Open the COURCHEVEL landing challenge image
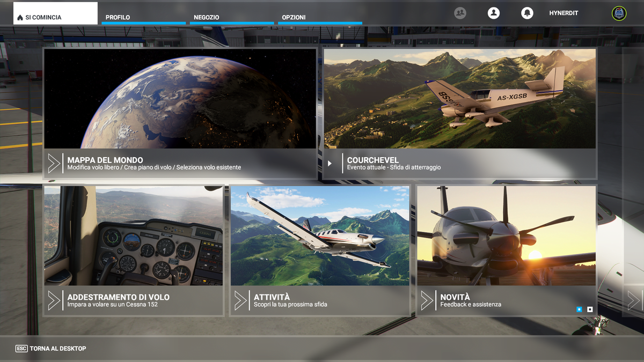This screenshot has width=644, height=362. [x=460, y=99]
